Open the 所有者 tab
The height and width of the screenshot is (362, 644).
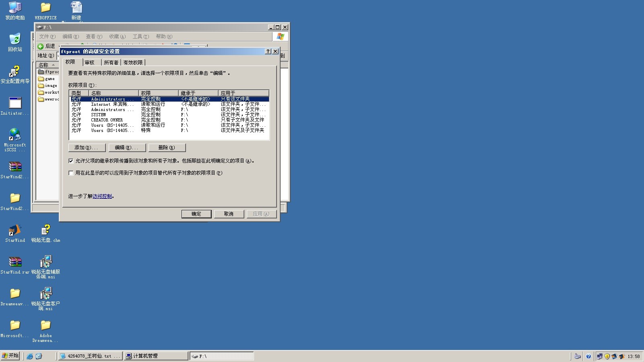coord(111,62)
